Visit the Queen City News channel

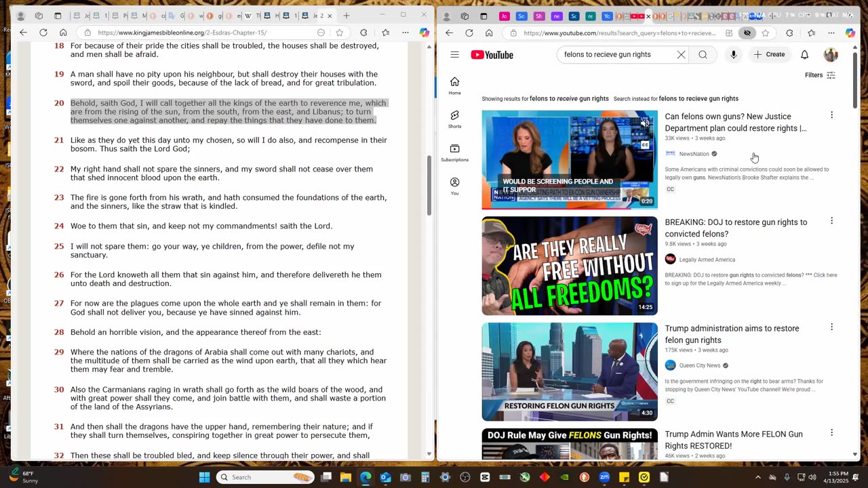point(699,365)
